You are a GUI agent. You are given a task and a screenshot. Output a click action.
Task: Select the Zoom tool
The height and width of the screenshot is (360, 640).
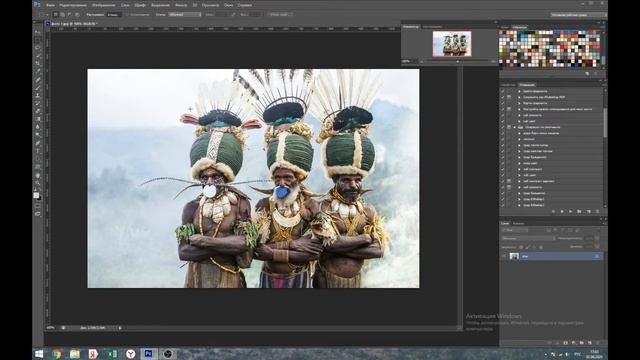[38, 182]
